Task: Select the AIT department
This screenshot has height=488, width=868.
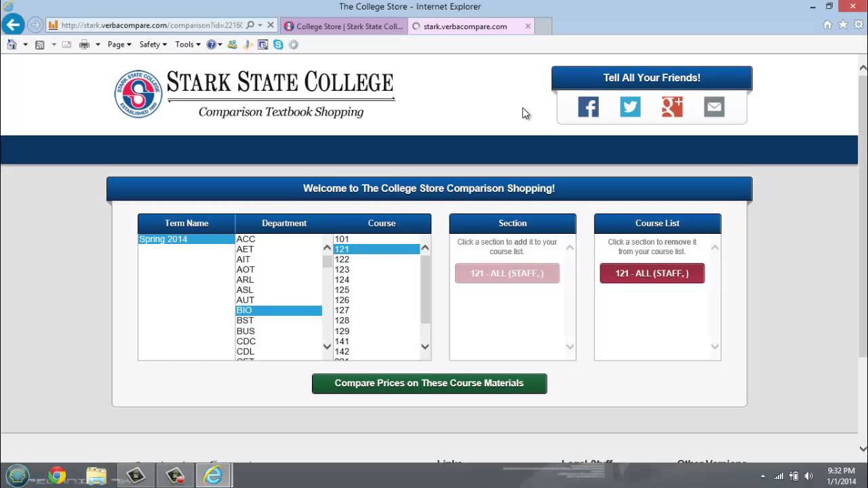Action: pos(278,260)
